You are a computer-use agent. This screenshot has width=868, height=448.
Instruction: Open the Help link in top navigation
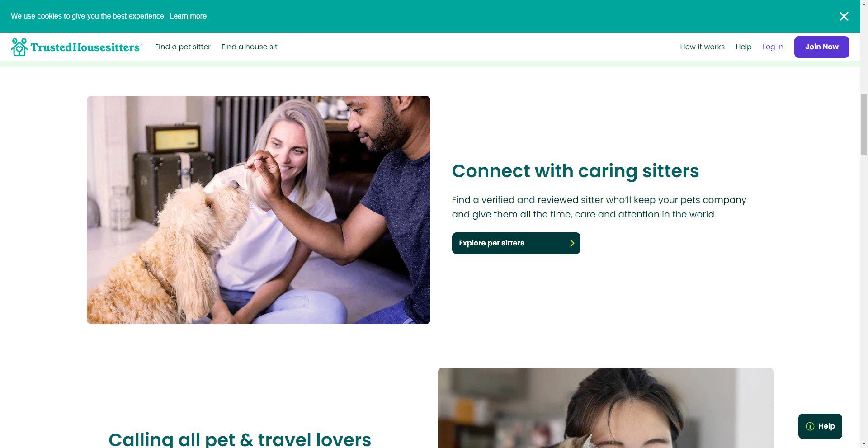click(743, 47)
